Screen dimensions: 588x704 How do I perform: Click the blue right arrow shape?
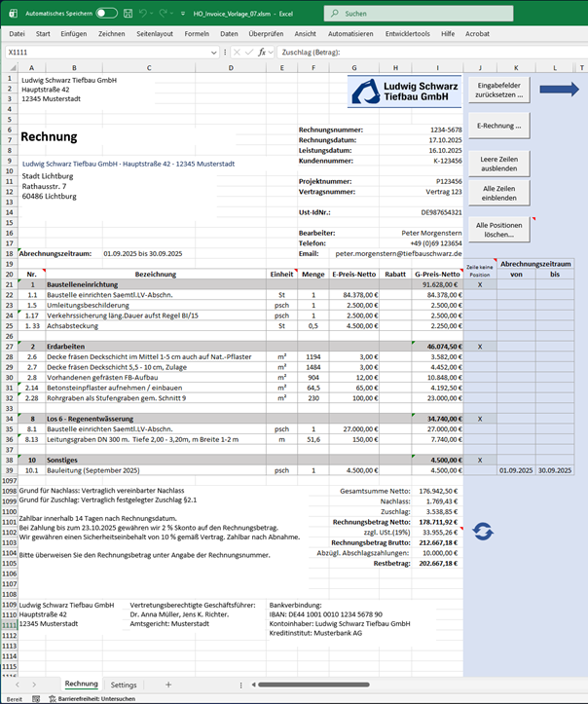(559, 90)
